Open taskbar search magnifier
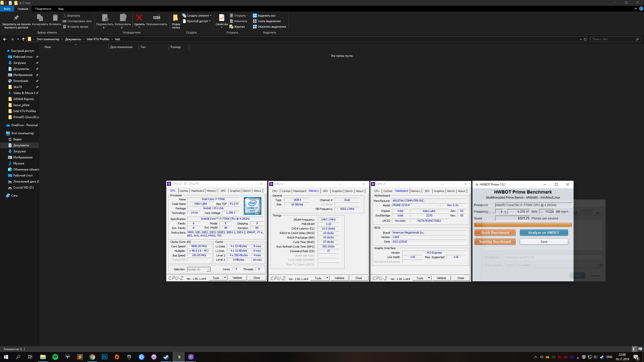This screenshot has width=644, height=362. (x=18, y=357)
